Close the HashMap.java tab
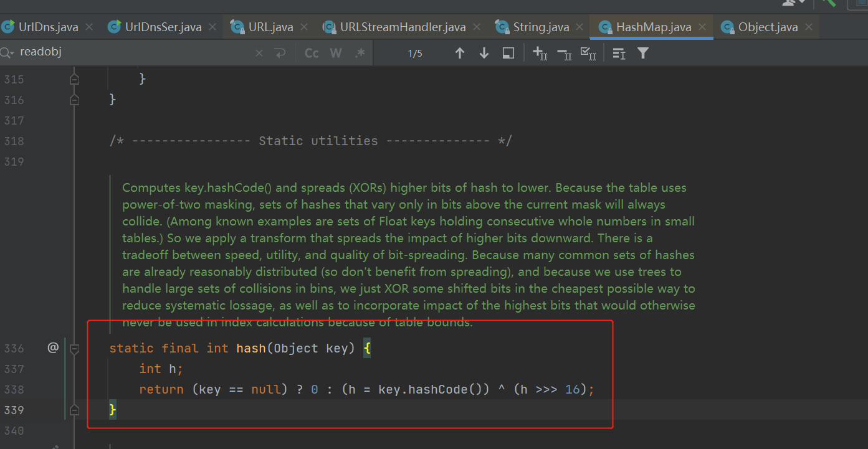 [x=703, y=27]
